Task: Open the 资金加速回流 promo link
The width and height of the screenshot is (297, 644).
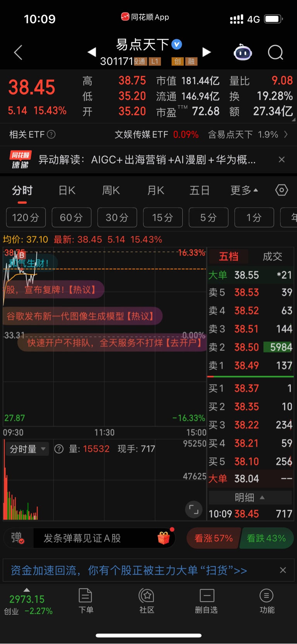Action: click(129, 570)
